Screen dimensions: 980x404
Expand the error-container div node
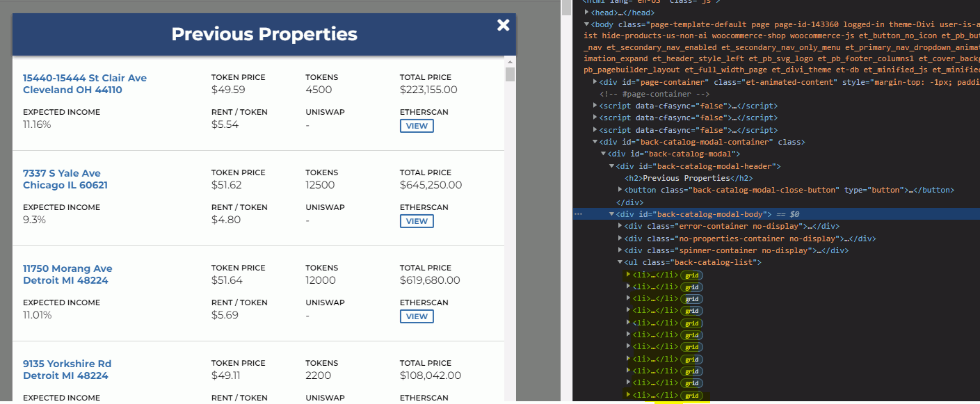tap(620, 226)
